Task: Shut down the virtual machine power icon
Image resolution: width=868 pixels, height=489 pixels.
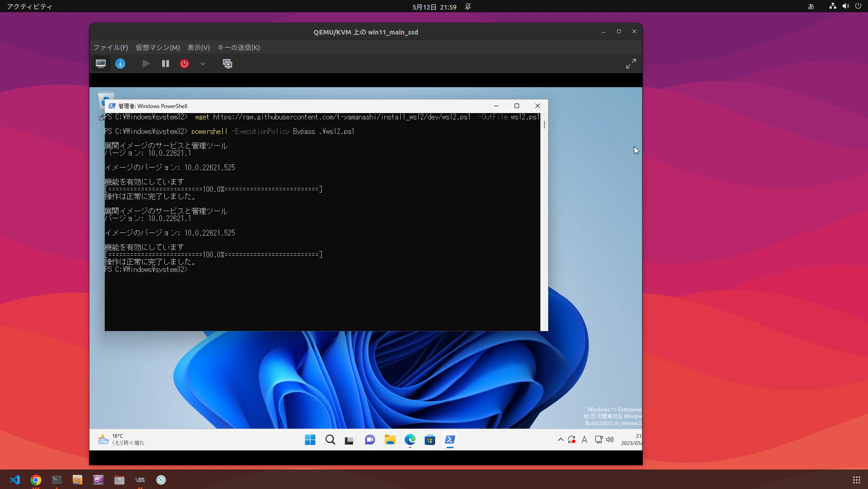Action: [184, 64]
